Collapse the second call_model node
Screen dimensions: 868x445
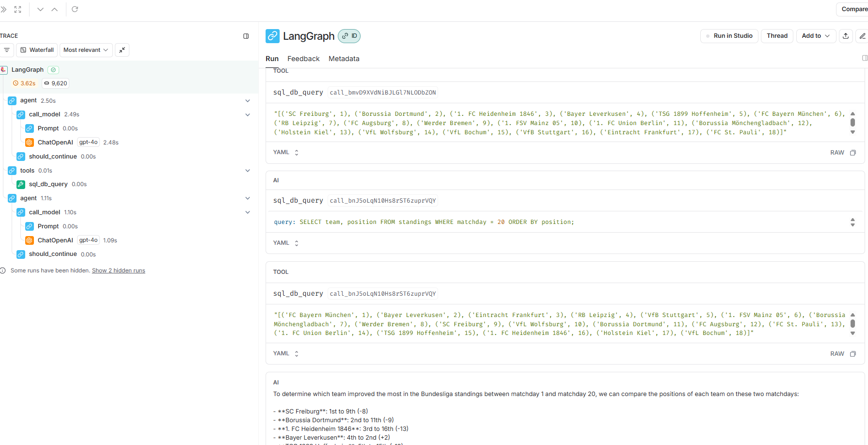pyautogui.click(x=248, y=212)
